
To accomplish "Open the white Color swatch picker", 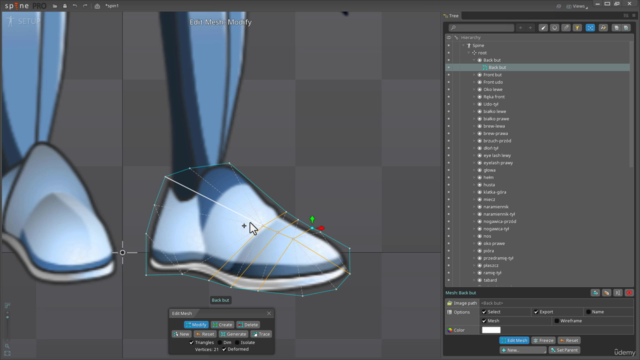I will click(x=491, y=330).
